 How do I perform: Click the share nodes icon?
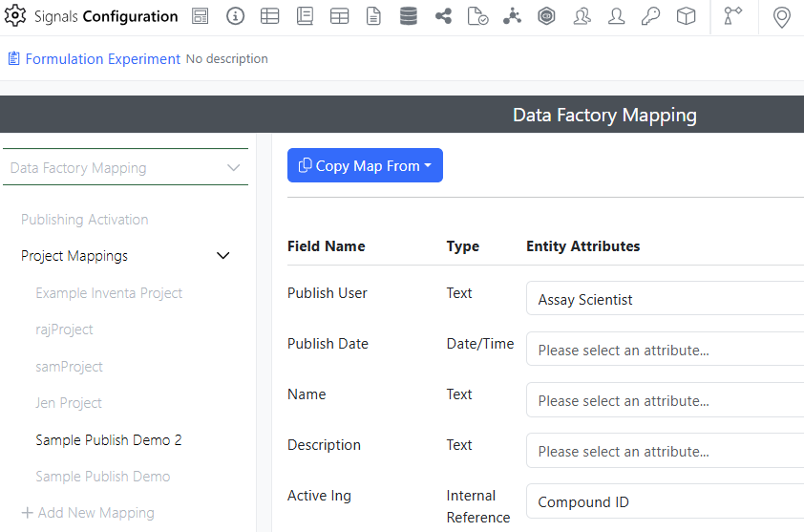tap(443, 16)
